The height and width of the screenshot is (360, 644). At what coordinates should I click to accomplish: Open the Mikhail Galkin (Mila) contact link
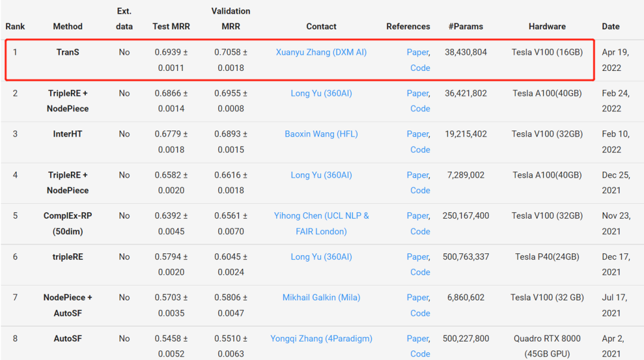[x=321, y=297]
